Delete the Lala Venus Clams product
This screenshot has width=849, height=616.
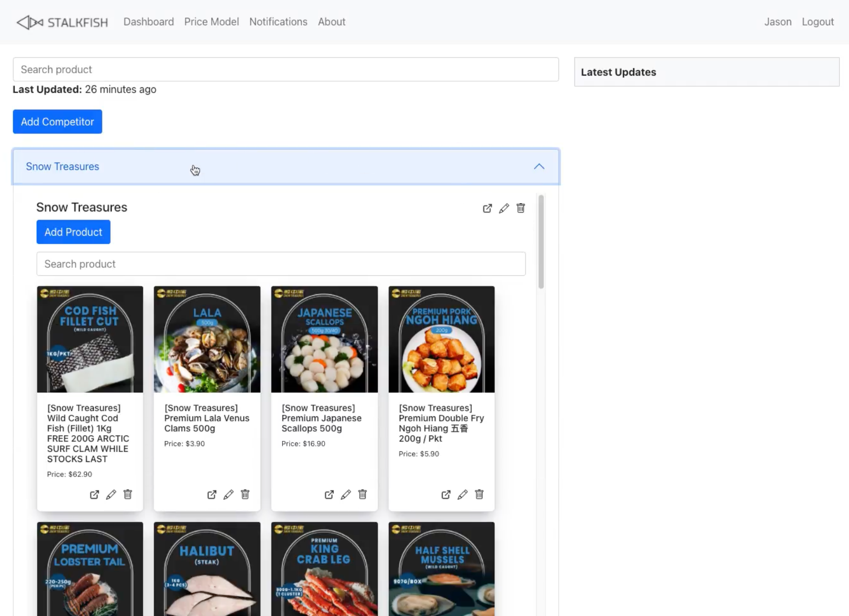click(245, 494)
